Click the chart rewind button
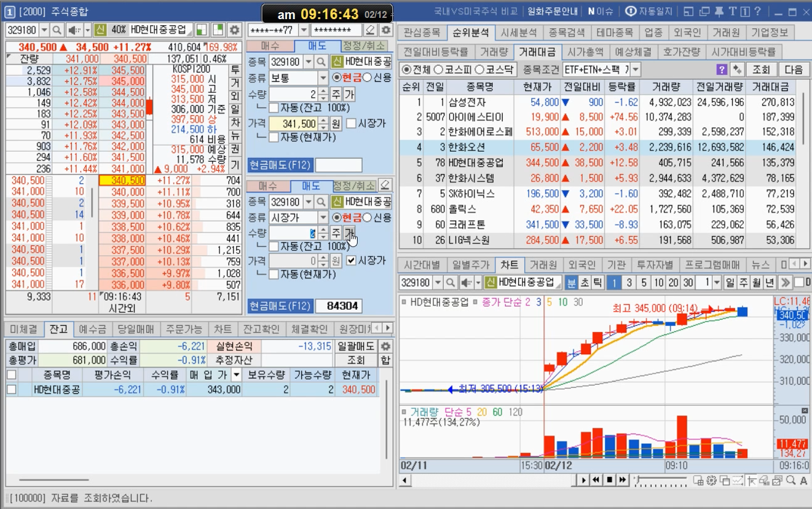The width and height of the screenshot is (812, 509). [596, 479]
